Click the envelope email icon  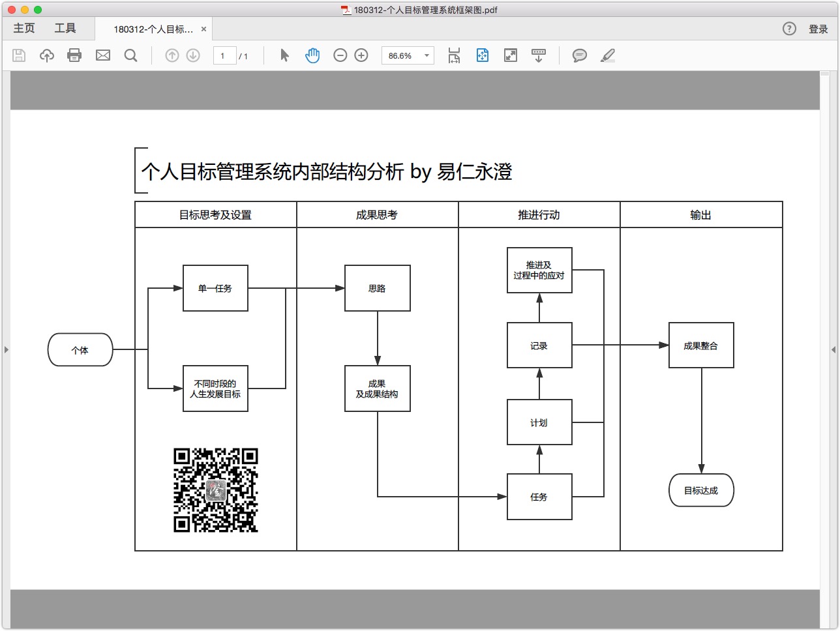click(x=103, y=55)
